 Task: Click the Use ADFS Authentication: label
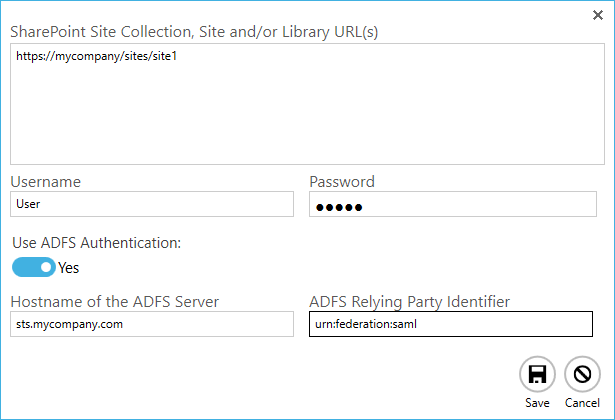tap(96, 243)
